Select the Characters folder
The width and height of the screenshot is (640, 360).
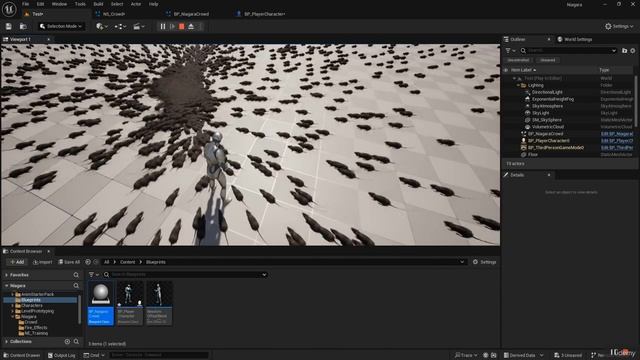point(31,305)
